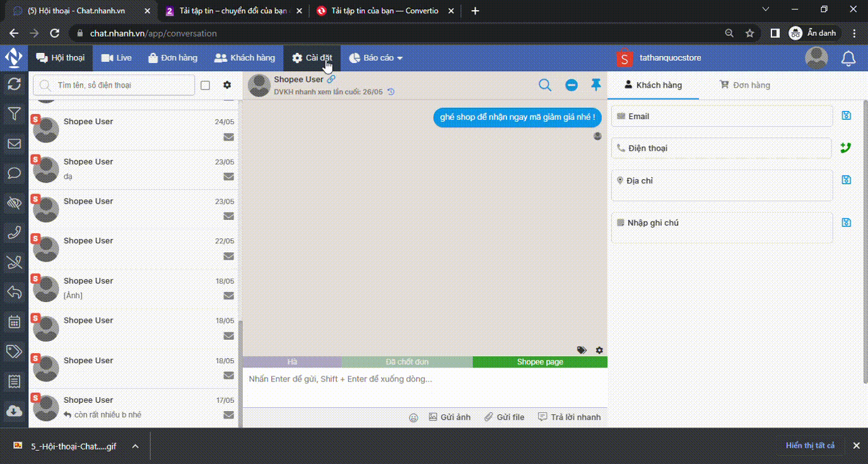Apply the Đã chốt đơn label

point(407,362)
